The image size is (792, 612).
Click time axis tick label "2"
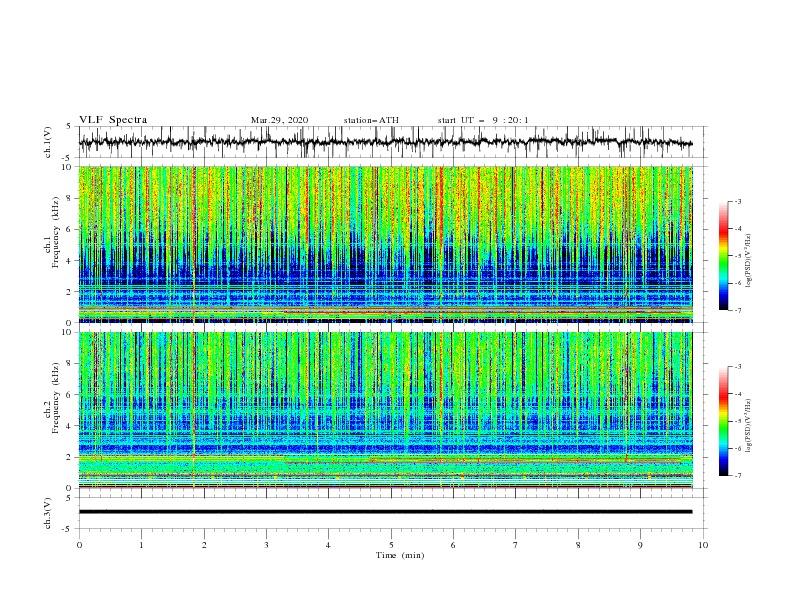click(x=204, y=545)
